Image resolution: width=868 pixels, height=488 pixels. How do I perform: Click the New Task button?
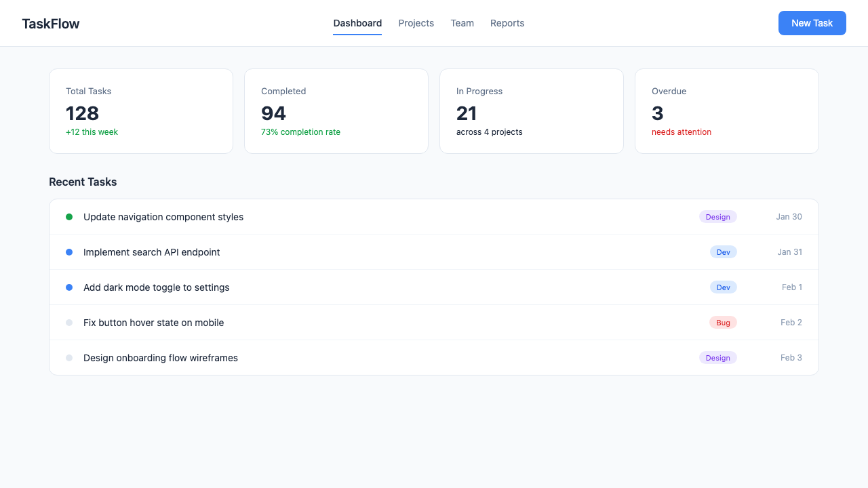[812, 23]
